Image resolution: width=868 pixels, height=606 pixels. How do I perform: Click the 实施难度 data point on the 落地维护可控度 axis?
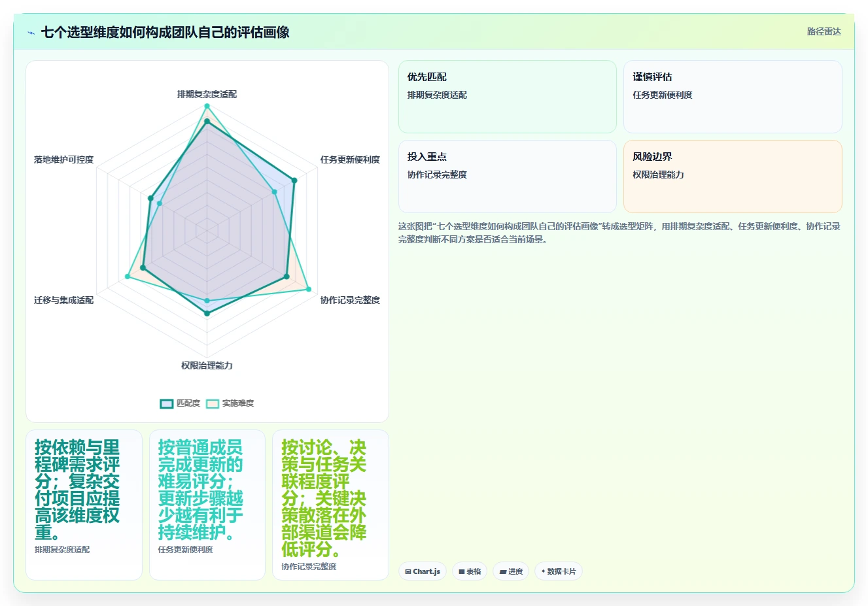[x=159, y=204]
